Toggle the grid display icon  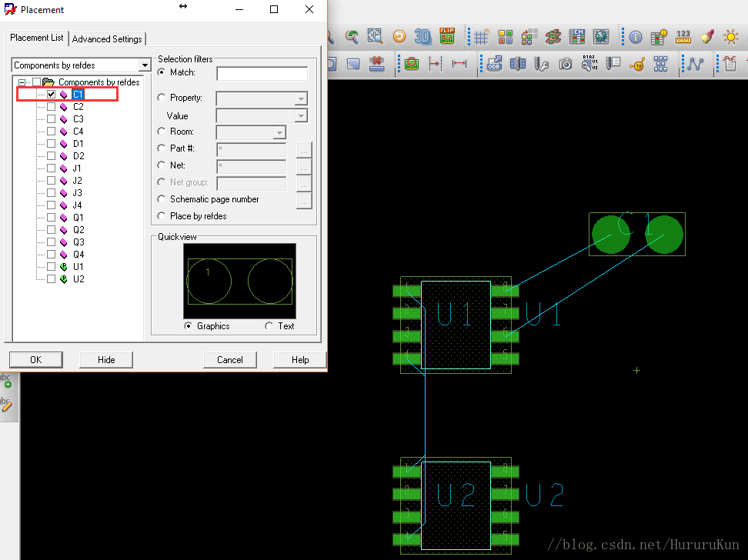pyautogui.click(x=481, y=36)
